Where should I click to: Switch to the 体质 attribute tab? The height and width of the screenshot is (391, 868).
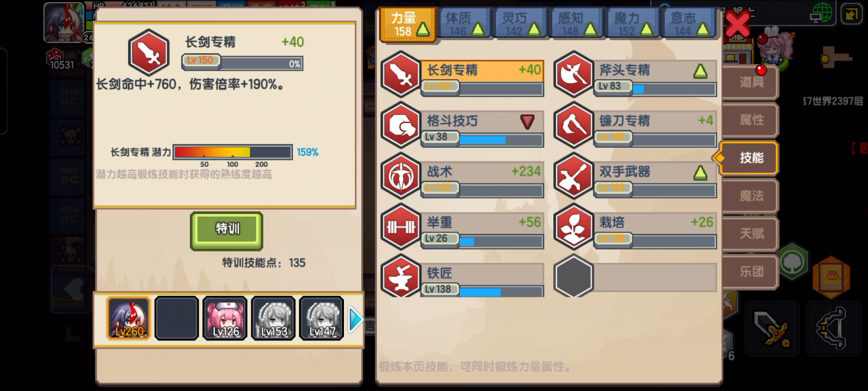click(x=464, y=24)
